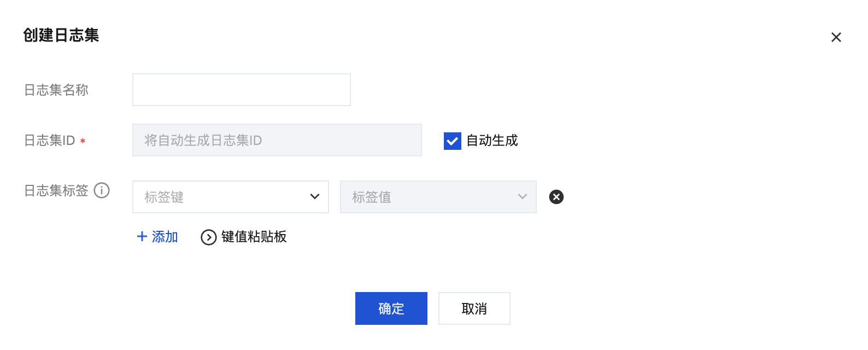Screen dimensions: 868x350
Task: Click the blue plus icon before 添加
Action: pos(142,236)
